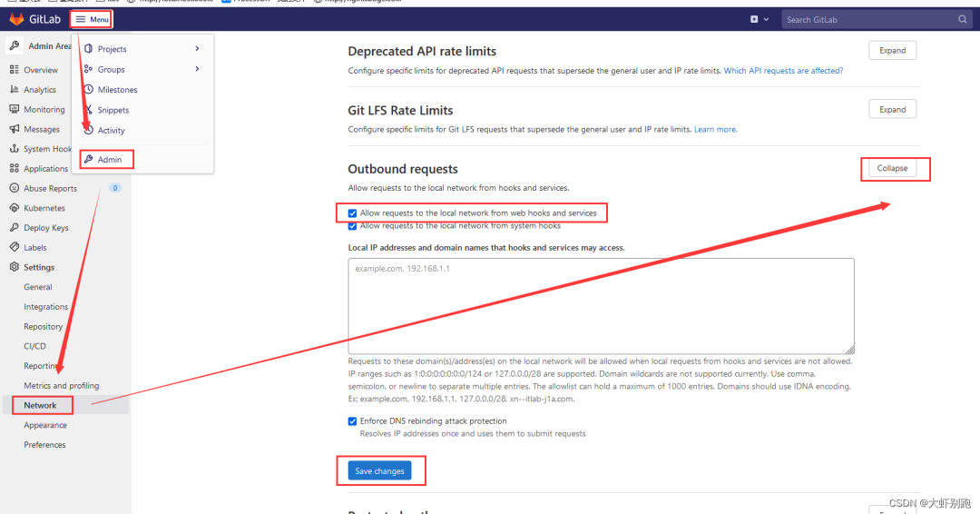
Task: Click the search magnifier icon
Action: 963,19
